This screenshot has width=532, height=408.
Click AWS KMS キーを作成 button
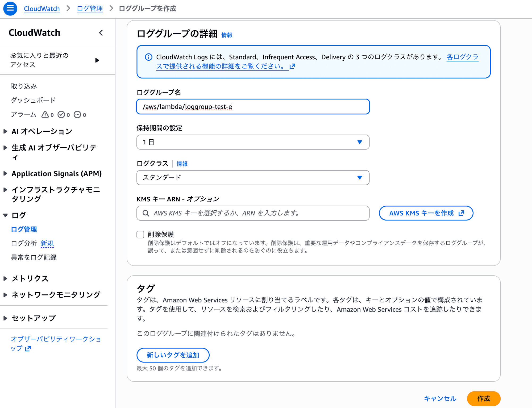click(x=426, y=213)
